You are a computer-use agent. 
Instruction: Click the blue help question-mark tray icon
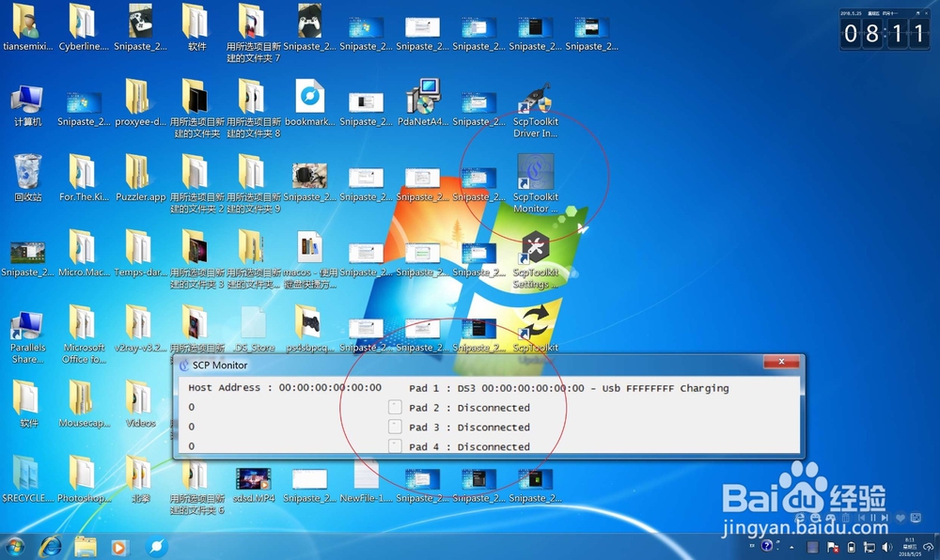(767, 546)
